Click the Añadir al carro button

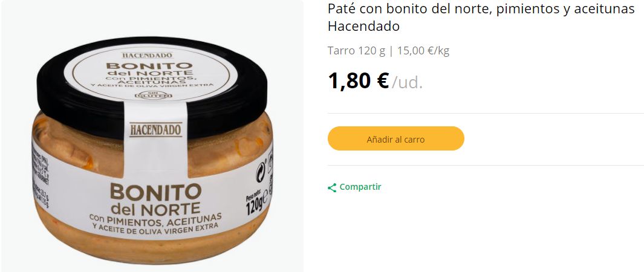click(395, 138)
